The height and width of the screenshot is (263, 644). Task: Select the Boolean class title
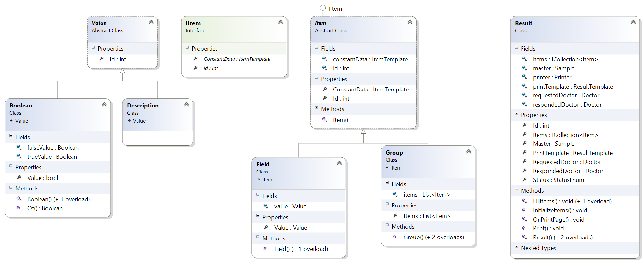coord(21,106)
